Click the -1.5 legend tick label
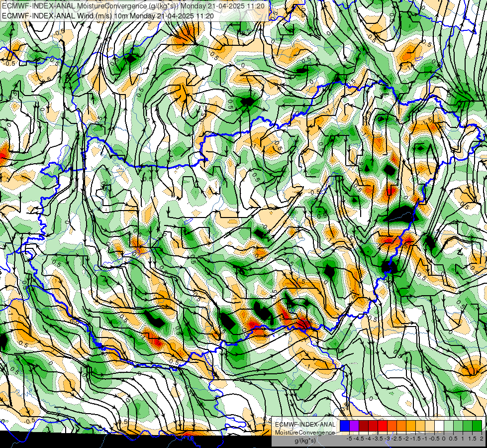 415,439
